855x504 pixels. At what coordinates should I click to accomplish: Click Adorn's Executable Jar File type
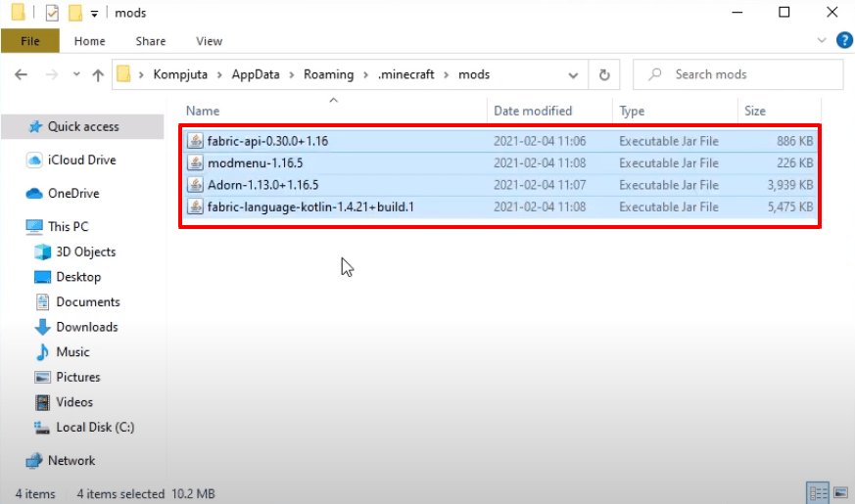(669, 185)
